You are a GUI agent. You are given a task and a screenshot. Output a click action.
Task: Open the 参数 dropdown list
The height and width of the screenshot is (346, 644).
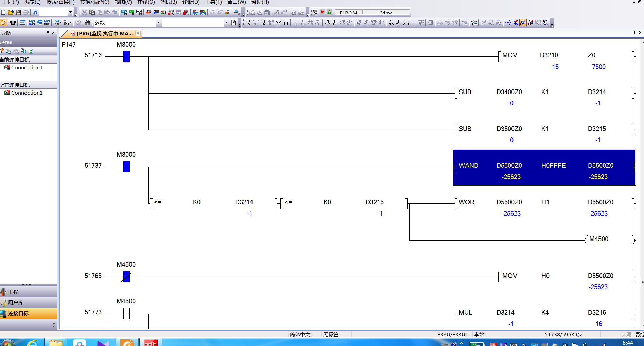(158, 23)
